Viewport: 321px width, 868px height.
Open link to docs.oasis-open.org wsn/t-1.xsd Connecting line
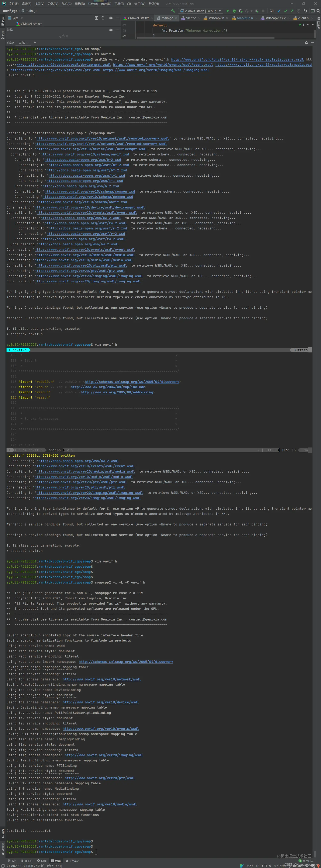pos(87,176)
